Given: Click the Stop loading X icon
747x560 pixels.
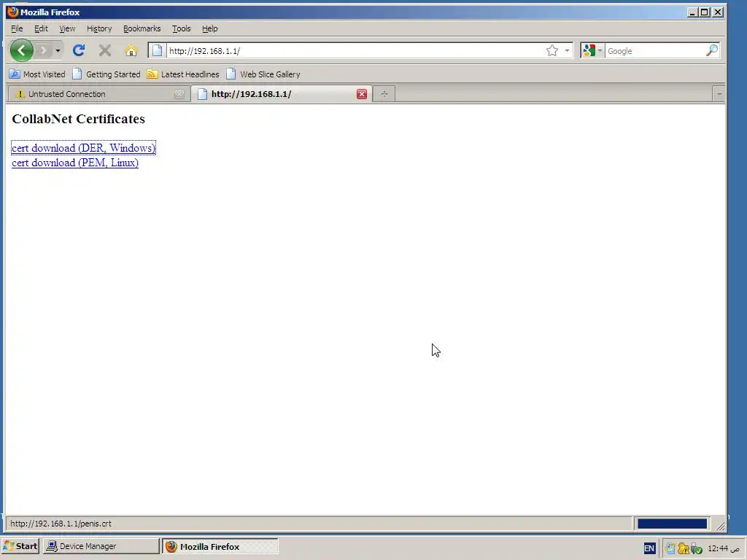Looking at the screenshot, I should 105,50.
